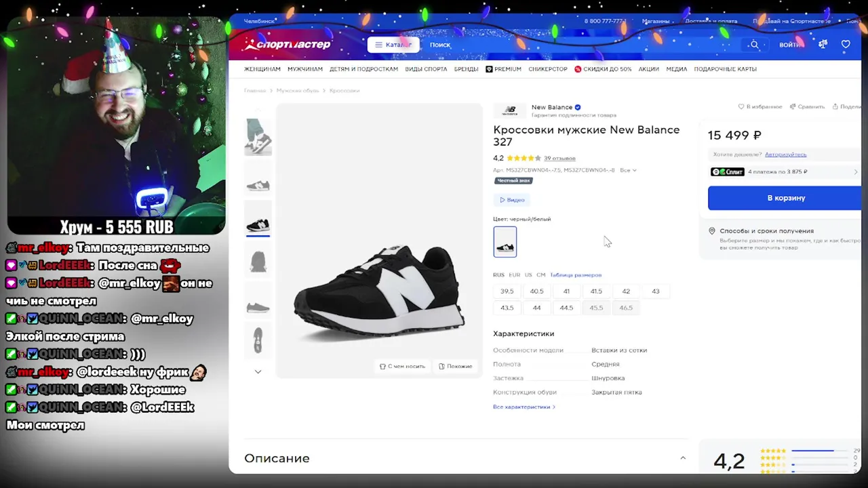
Task: Open New Balance brand logo
Action: 510,110
